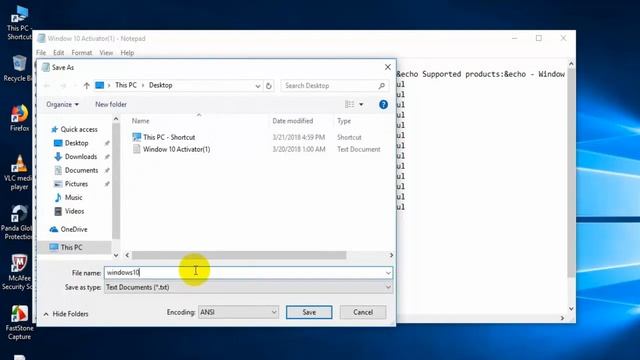Open the Organize dropdown menu
Image resolution: width=640 pixels, height=360 pixels.
click(62, 104)
